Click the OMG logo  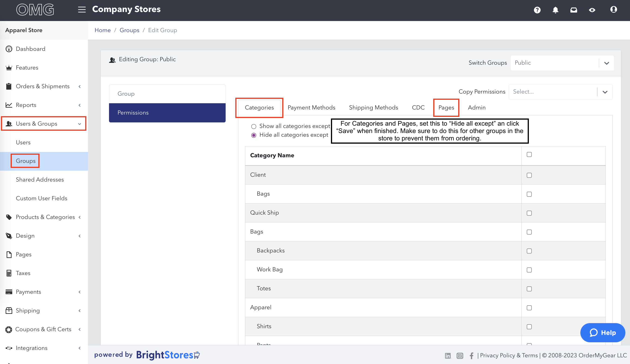(x=35, y=9)
